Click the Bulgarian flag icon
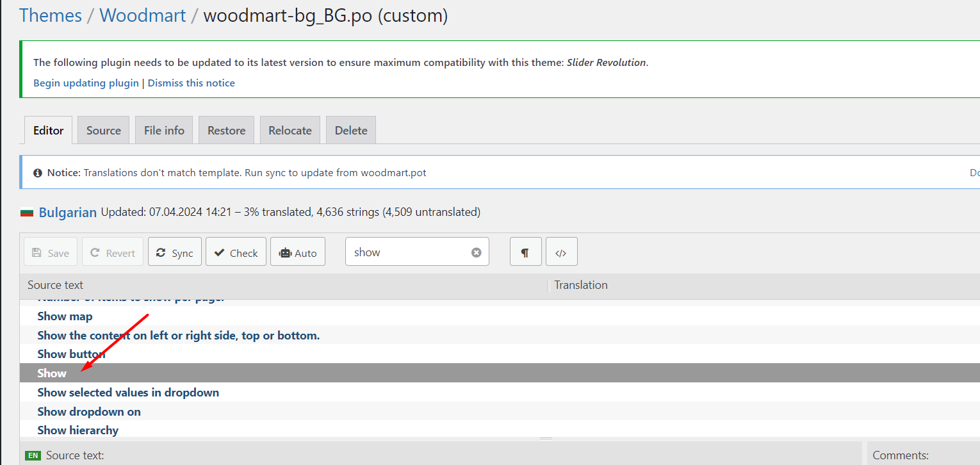Screen dimensions: 980x465 [27, 212]
